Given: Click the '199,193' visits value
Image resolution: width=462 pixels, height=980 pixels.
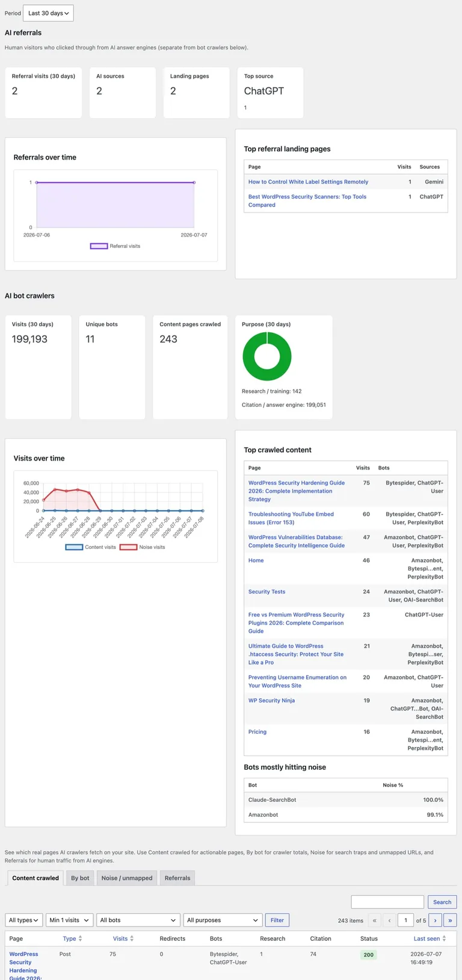Looking at the screenshot, I should pyautogui.click(x=29, y=339).
